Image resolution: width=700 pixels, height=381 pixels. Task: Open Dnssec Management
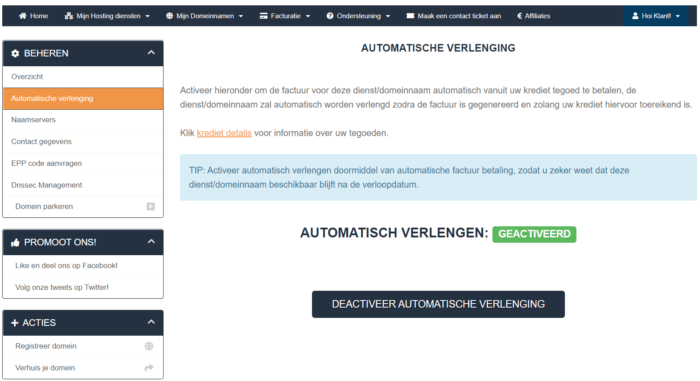coord(83,185)
